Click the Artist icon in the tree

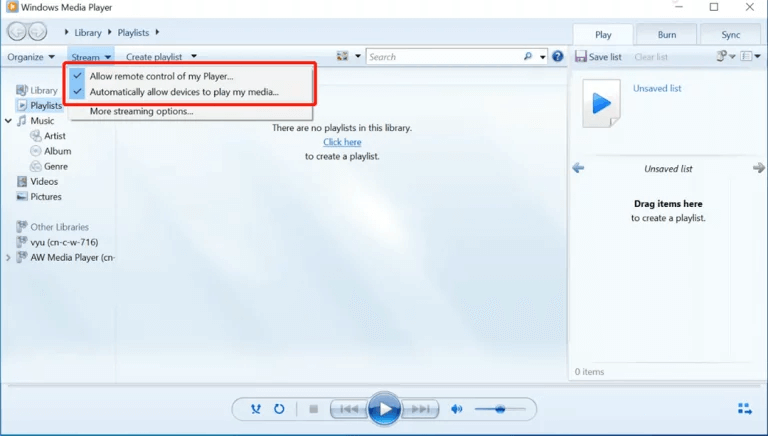(35, 136)
